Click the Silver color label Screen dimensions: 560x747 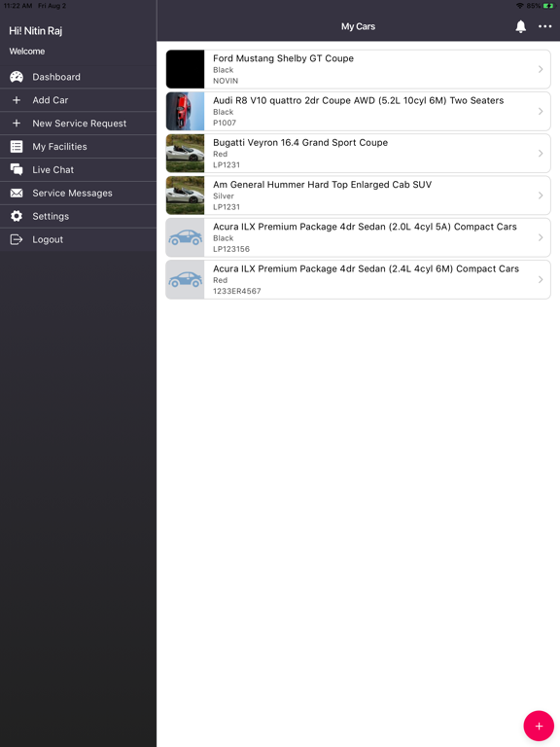[224, 196]
